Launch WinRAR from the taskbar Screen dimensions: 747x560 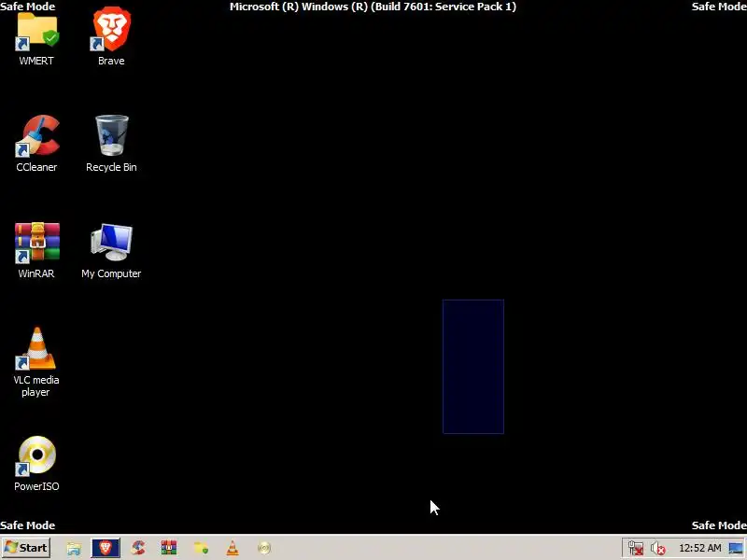tap(169, 548)
